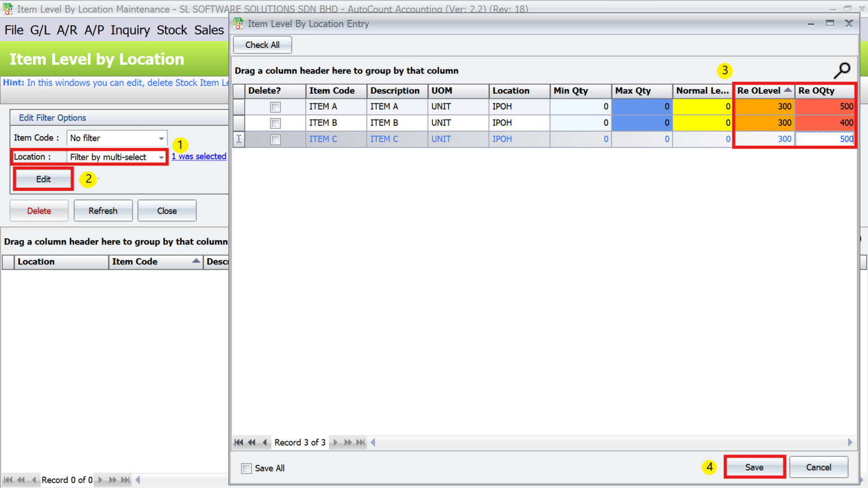Screen dimensions: 868x488
Task: Open the Stock menu
Action: (172, 30)
